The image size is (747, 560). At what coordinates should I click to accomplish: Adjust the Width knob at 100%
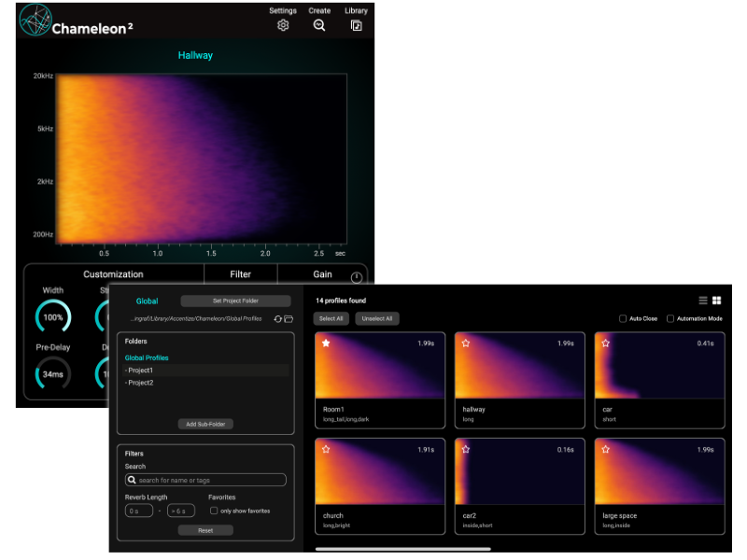pos(53,317)
